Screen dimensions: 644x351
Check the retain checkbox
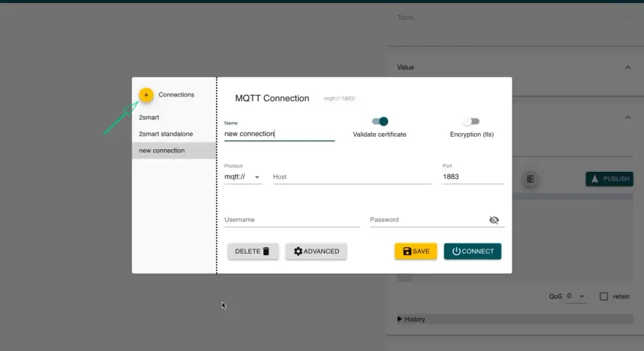pyautogui.click(x=603, y=296)
